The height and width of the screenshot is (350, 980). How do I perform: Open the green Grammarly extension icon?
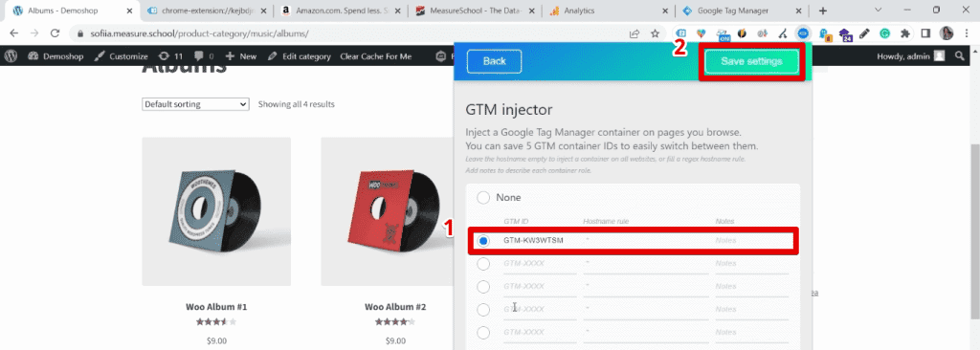click(x=885, y=33)
